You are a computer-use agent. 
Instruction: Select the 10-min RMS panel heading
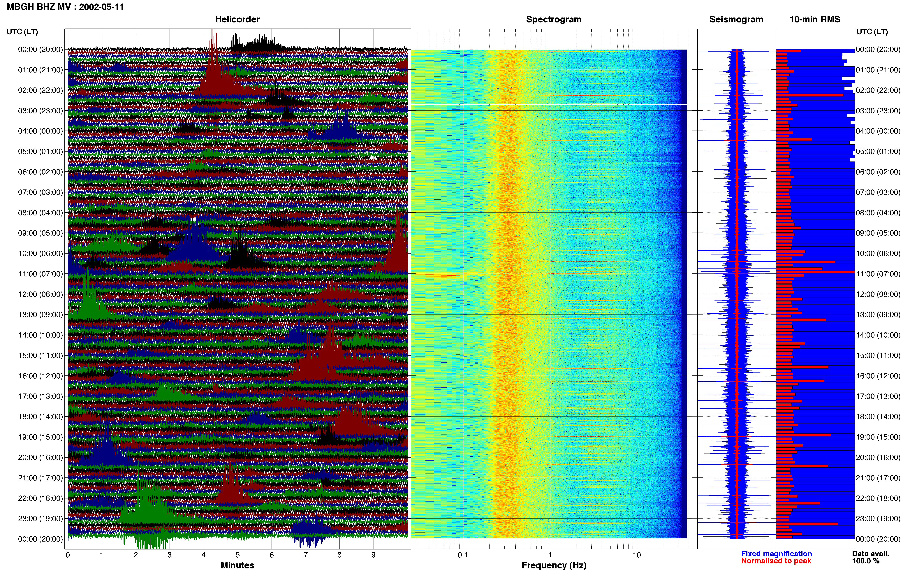click(815, 19)
